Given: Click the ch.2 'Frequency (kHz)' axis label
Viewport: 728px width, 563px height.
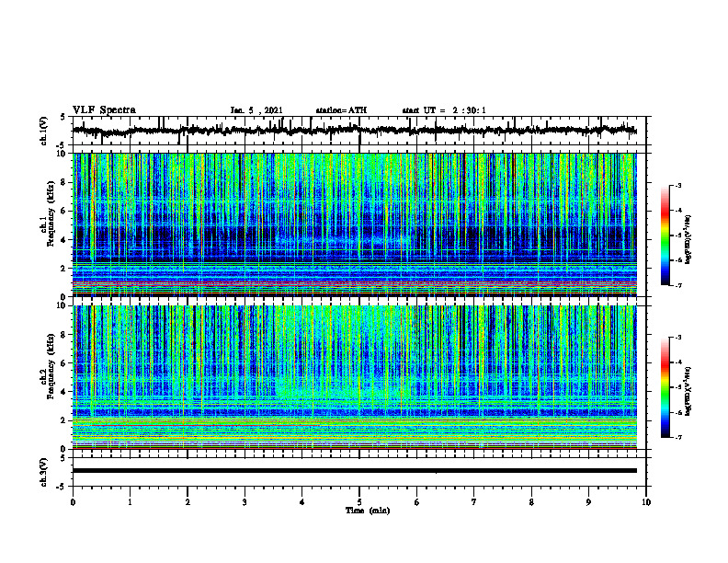Looking at the screenshot, I should pos(51,366).
